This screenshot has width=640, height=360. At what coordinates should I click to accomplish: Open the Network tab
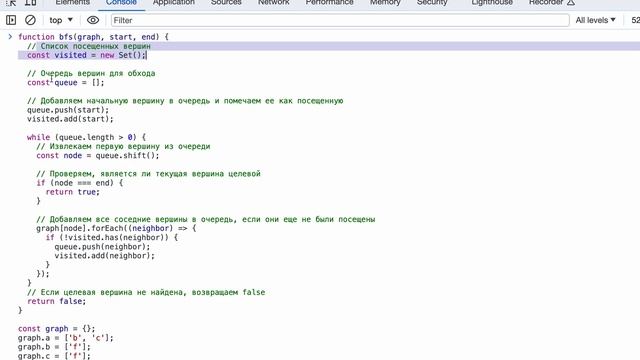(273, 2)
